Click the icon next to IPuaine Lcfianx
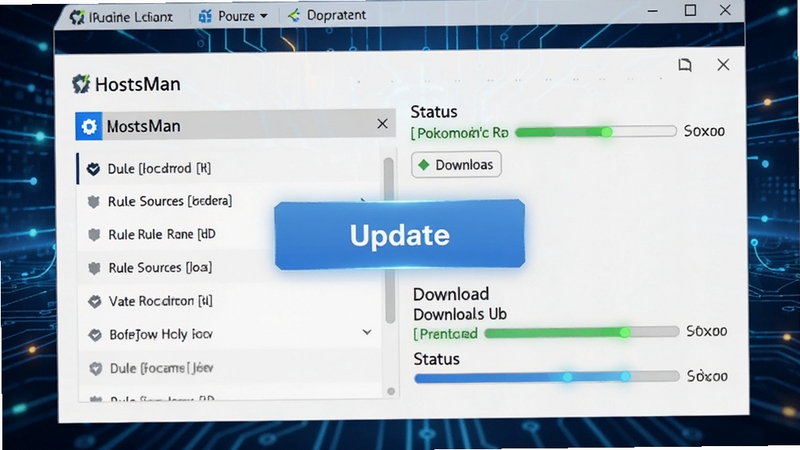The height and width of the screenshot is (450, 800). (77, 17)
